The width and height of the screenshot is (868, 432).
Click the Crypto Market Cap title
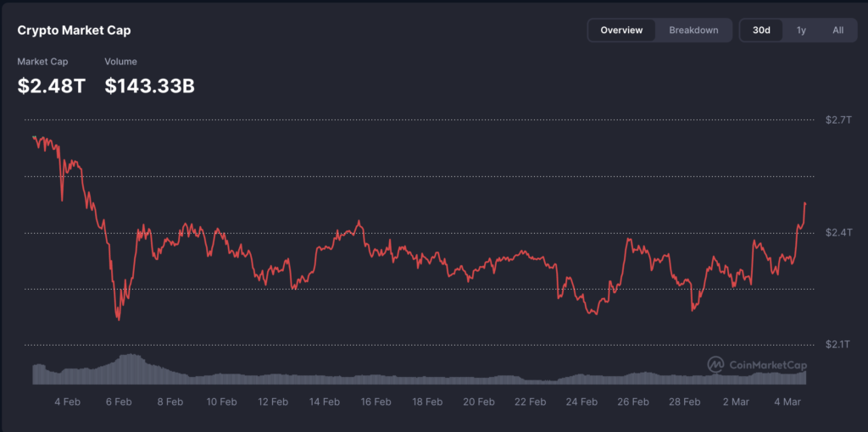click(x=74, y=30)
